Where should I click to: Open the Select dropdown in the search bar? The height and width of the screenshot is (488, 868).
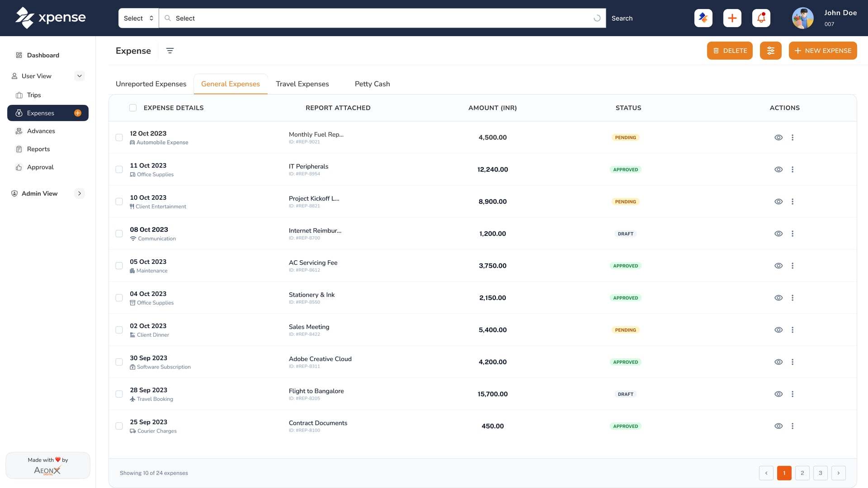[138, 18]
